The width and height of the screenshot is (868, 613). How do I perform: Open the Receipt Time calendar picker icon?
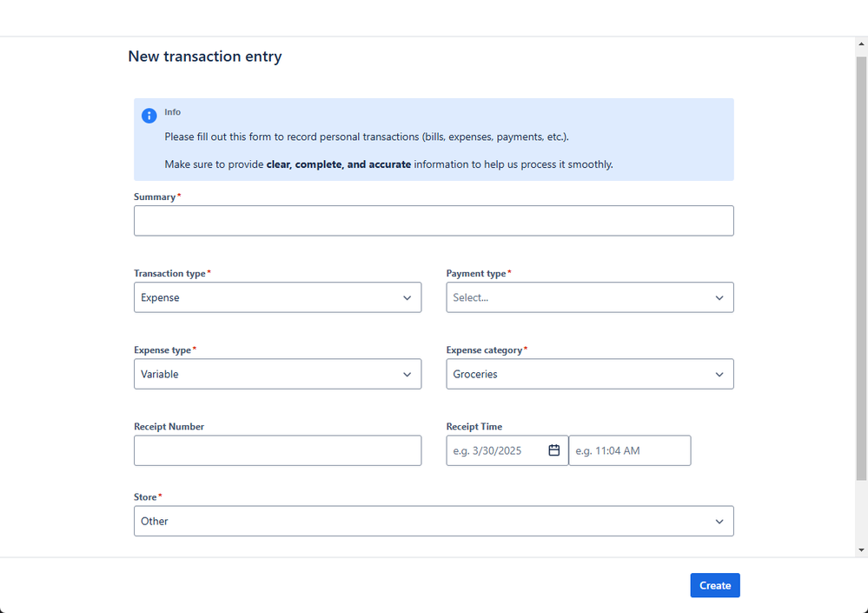coord(554,450)
